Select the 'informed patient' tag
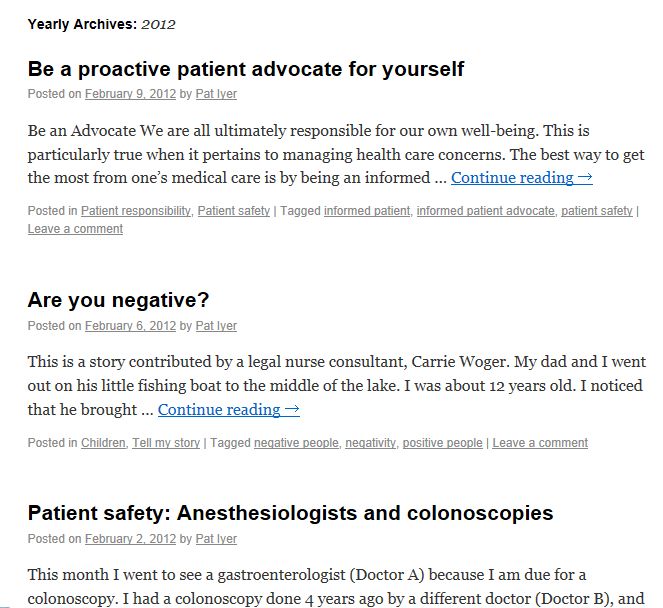 click(366, 211)
